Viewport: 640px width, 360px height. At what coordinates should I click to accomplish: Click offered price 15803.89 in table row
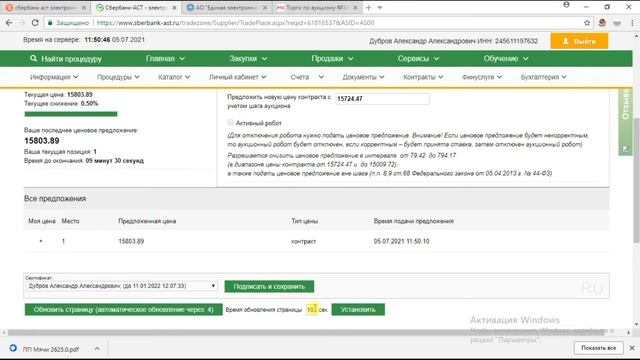(131, 241)
